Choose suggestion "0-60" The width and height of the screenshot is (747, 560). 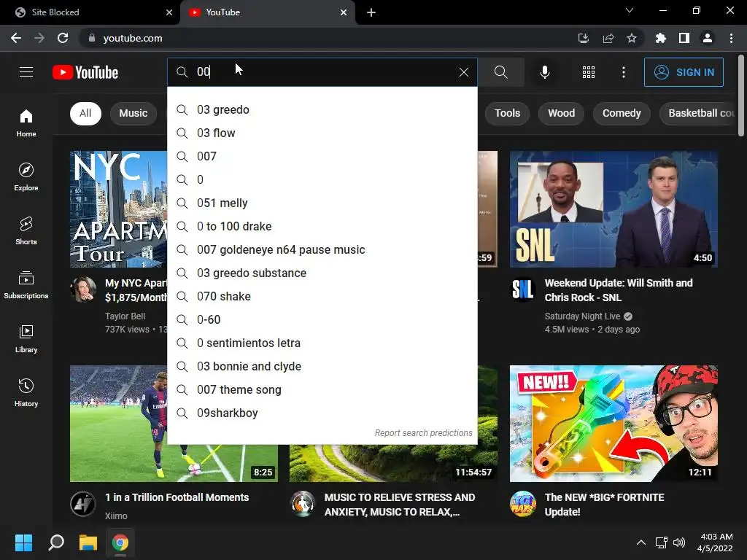(x=322, y=319)
